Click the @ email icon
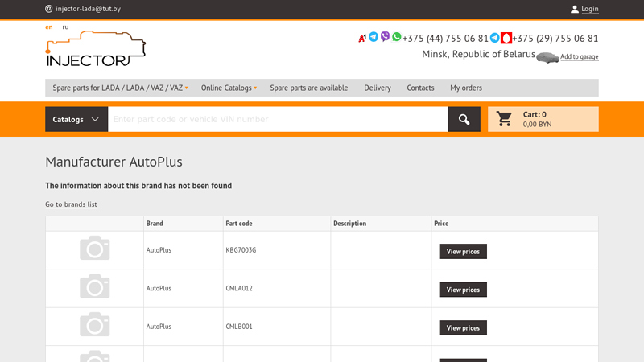This screenshot has height=362, width=644. click(49, 9)
